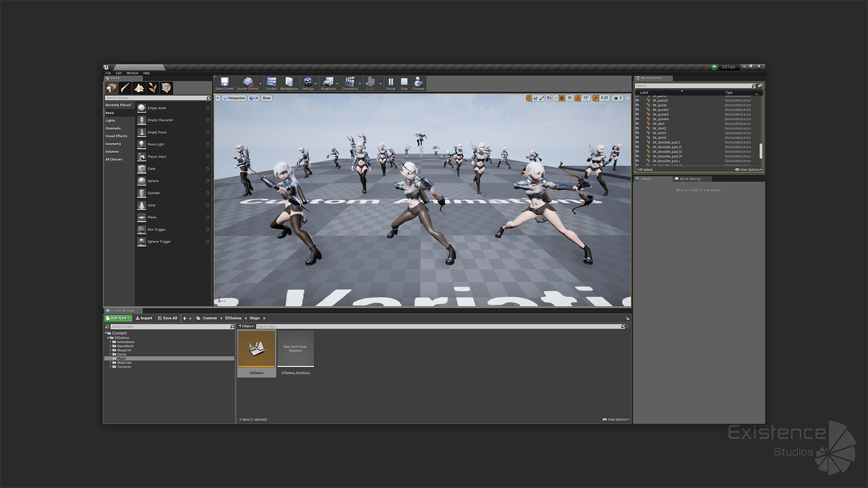The height and width of the screenshot is (488, 868).
Task: Click the Import button
Action: (144, 318)
